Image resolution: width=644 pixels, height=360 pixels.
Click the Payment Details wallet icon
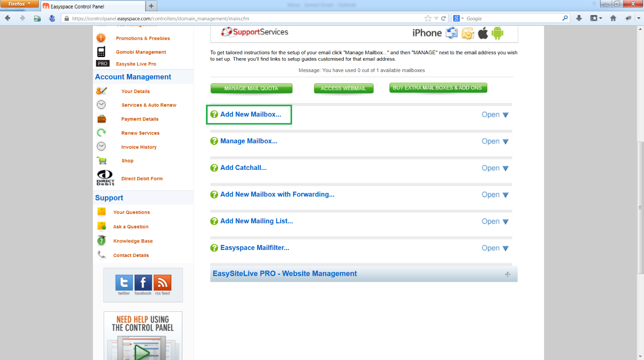[101, 118]
